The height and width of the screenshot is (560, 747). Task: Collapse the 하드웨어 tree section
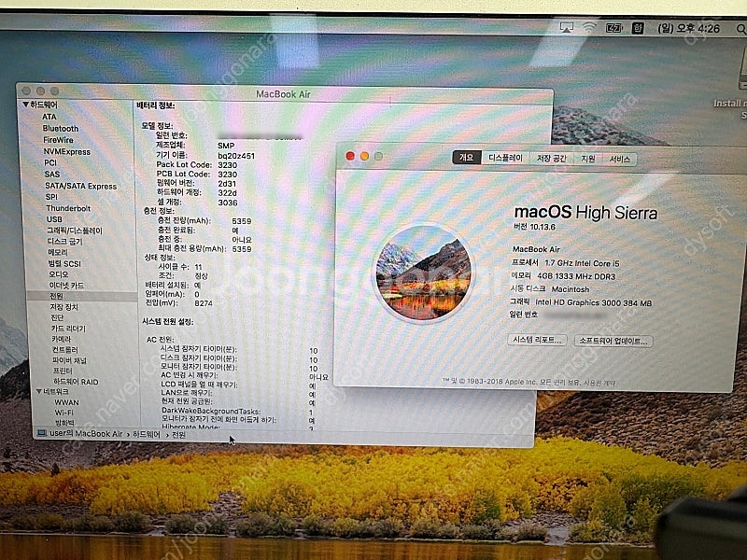pyautogui.click(x=26, y=105)
